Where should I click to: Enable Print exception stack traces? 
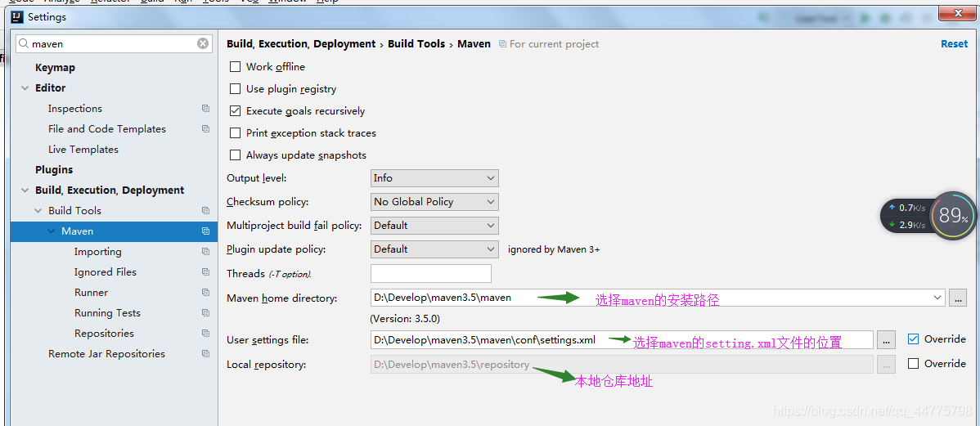(235, 133)
